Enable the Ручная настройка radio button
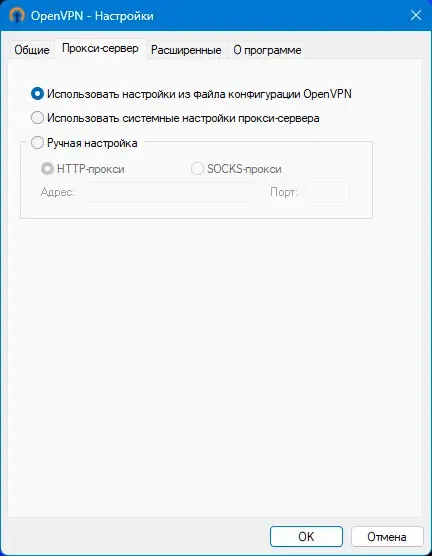This screenshot has width=432, height=556. coord(37,143)
